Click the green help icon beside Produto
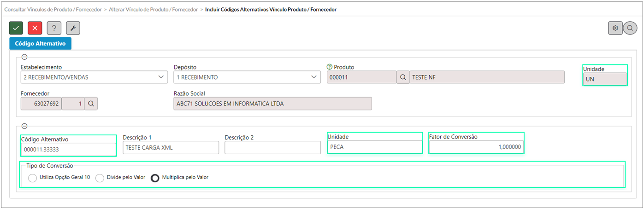Image resolution: width=644 pixels, height=209 pixels. point(329,67)
